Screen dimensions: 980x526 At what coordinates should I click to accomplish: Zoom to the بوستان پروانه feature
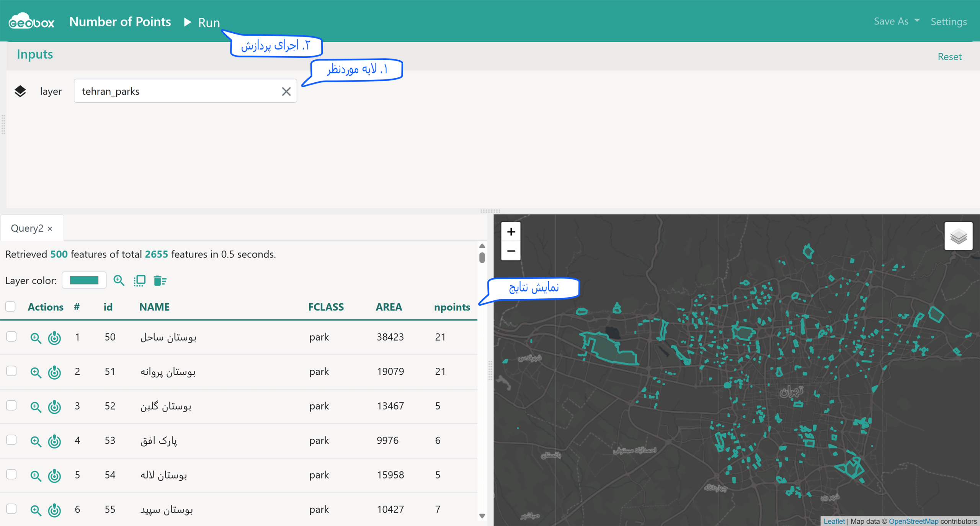click(x=36, y=372)
